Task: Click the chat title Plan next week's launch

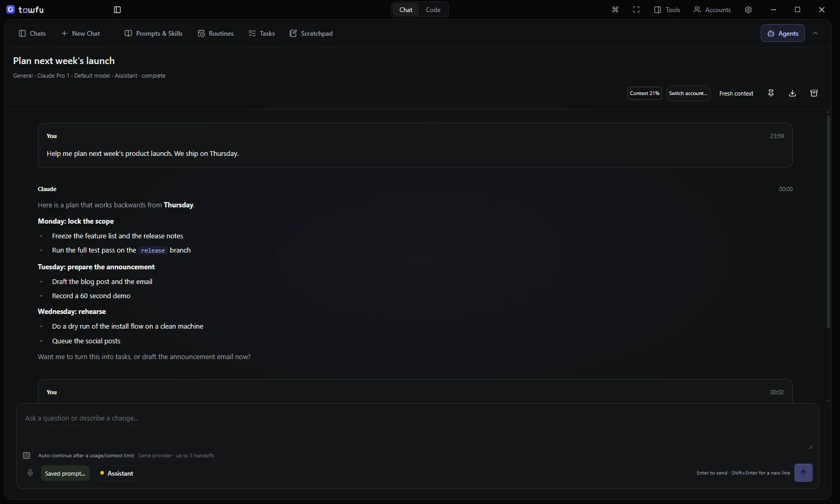Action: tap(64, 61)
